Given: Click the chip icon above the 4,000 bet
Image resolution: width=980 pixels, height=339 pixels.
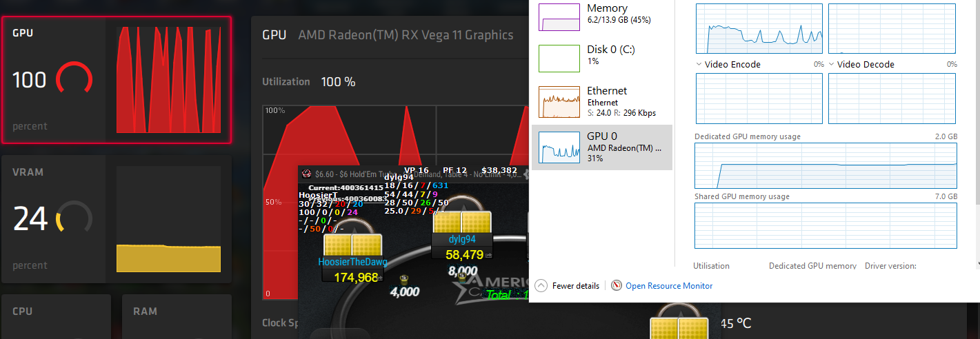Looking at the screenshot, I should (x=404, y=279).
